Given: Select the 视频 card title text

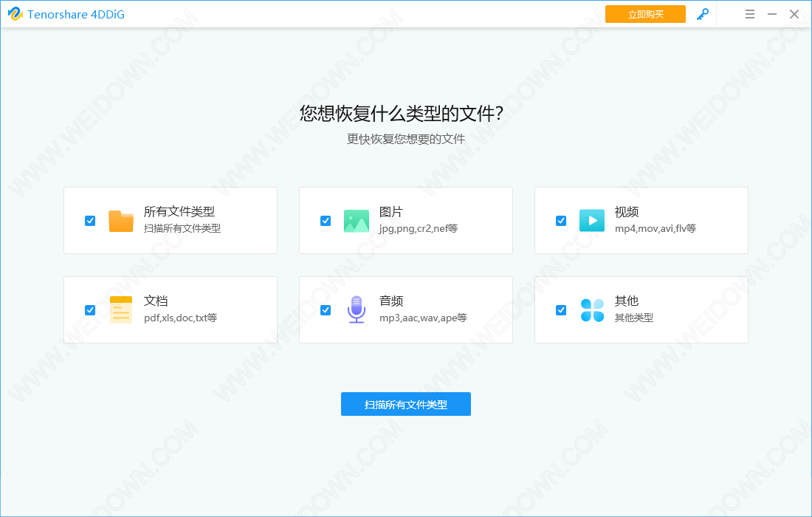Looking at the screenshot, I should (627, 212).
